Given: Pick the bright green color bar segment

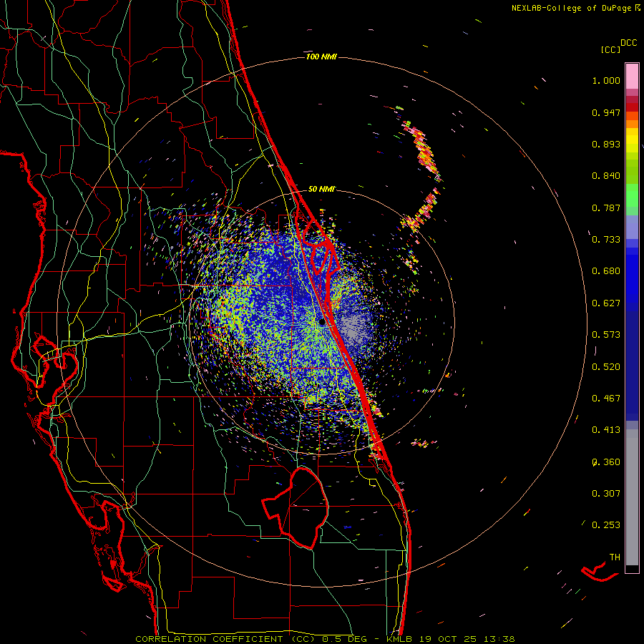Looking at the screenshot, I should pyautogui.click(x=632, y=195).
